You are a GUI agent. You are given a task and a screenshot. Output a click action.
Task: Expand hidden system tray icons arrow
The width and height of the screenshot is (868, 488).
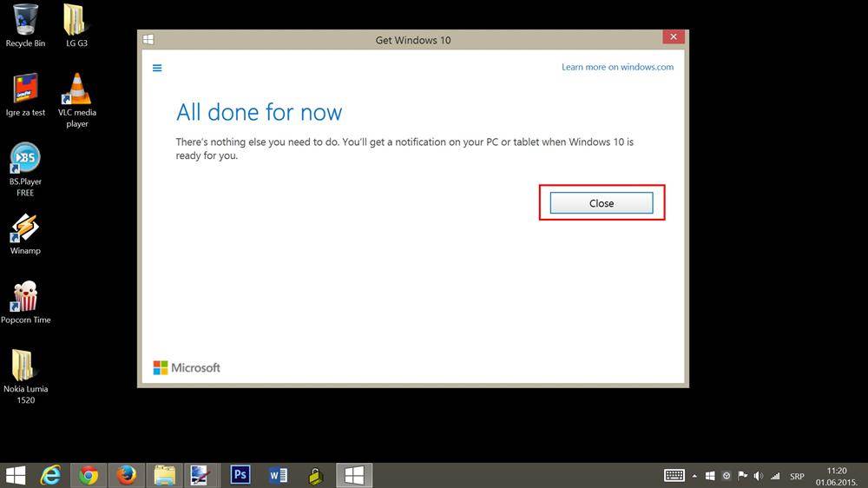point(694,476)
